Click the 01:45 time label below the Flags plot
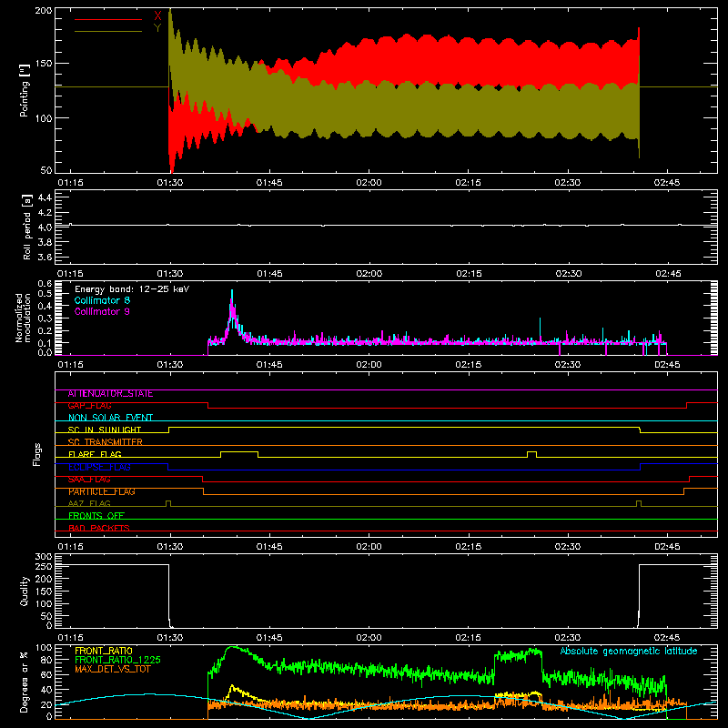This screenshot has height=728, width=728. coord(269,547)
